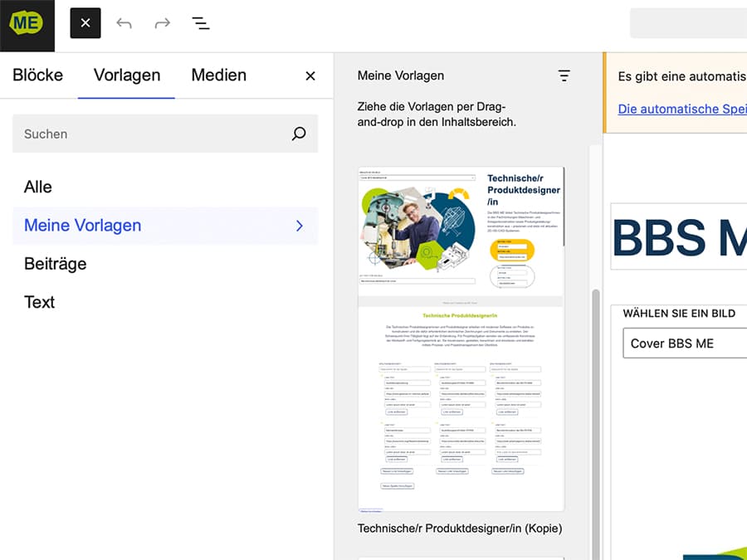Select the Vorlagen tab
Viewport: 747px width, 560px height.
pos(126,75)
